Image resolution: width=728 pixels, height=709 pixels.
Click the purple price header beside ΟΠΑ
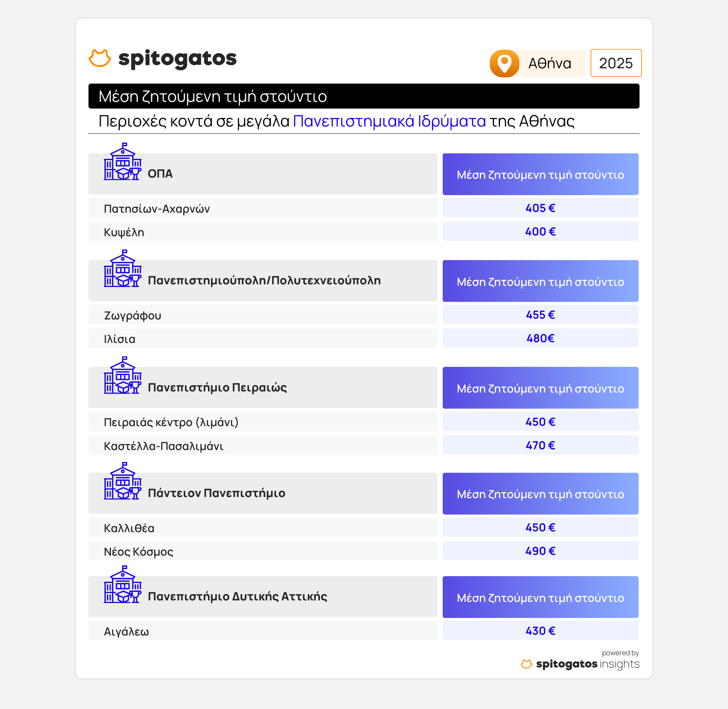click(540, 174)
